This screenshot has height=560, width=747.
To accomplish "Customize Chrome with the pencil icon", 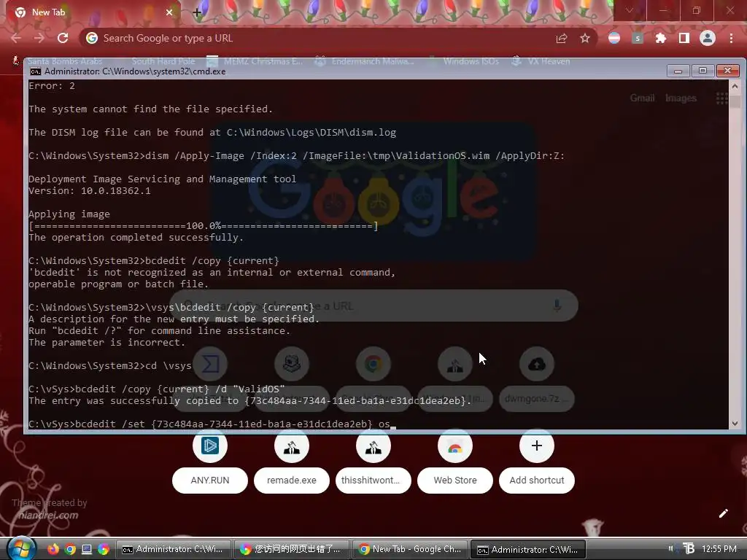I will click(x=723, y=513).
